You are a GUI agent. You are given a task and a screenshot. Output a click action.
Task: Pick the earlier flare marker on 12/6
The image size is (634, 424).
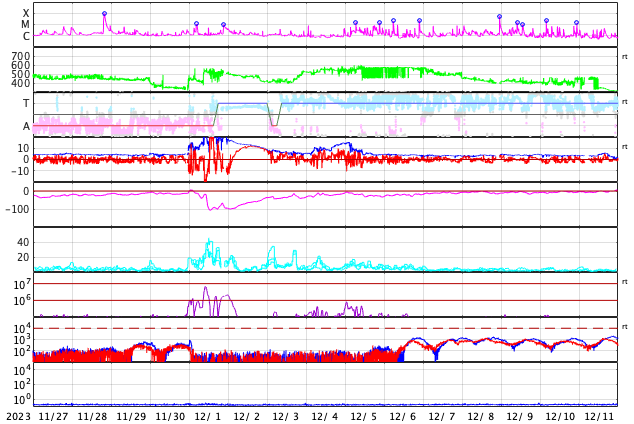click(393, 20)
